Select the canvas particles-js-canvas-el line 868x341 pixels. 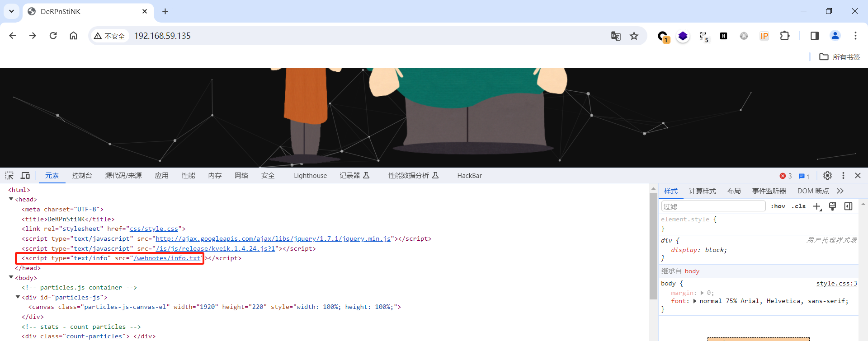pos(215,307)
